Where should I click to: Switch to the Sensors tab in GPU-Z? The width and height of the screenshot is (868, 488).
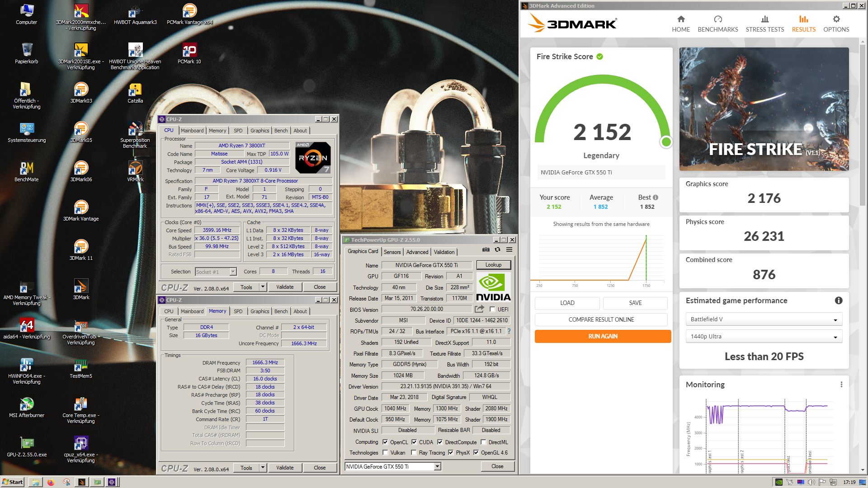coord(392,252)
